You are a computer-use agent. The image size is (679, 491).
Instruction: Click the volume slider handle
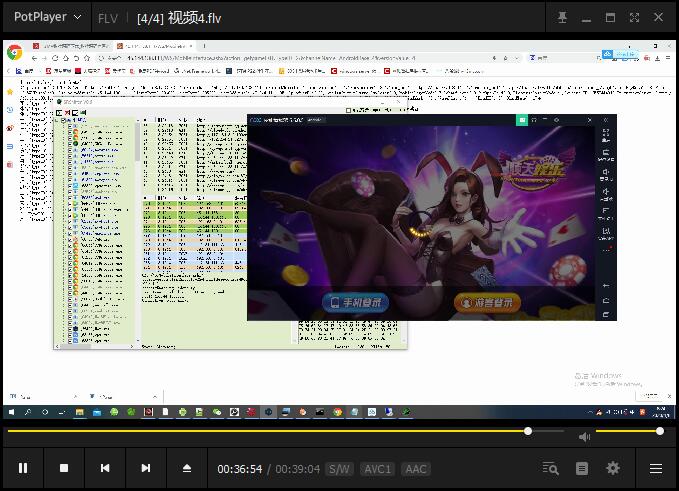pyautogui.click(x=659, y=431)
